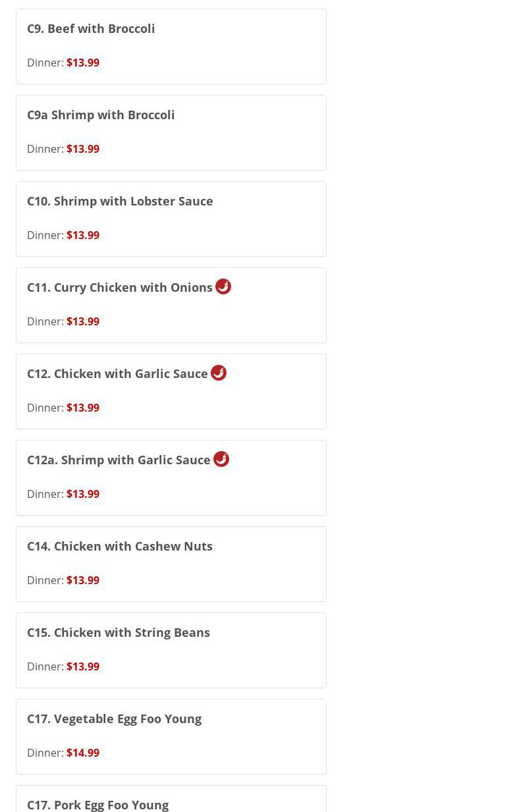Viewport: 517px width, 812px height.
Task: Click the $13.99 price under Beef with Broccoli
Action: [x=83, y=63]
